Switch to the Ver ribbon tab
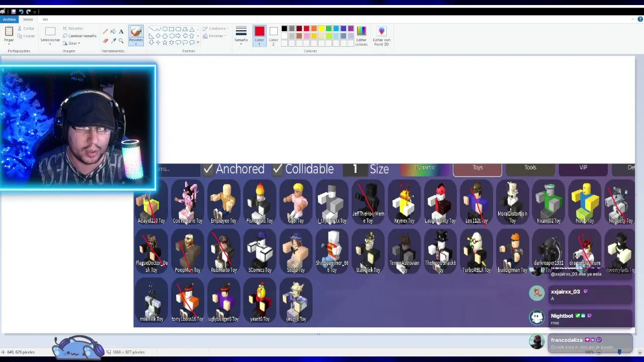644x362 pixels. [x=45, y=19]
